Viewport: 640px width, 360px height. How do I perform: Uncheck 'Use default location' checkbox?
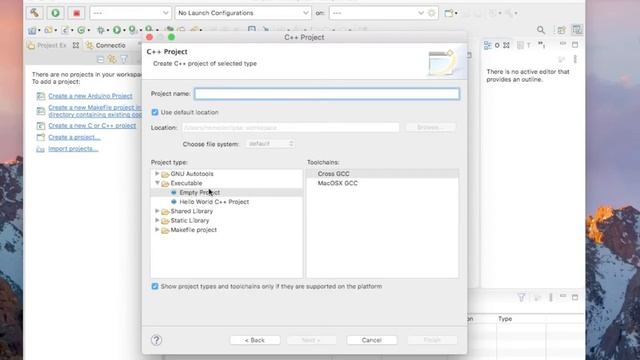coord(155,112)
